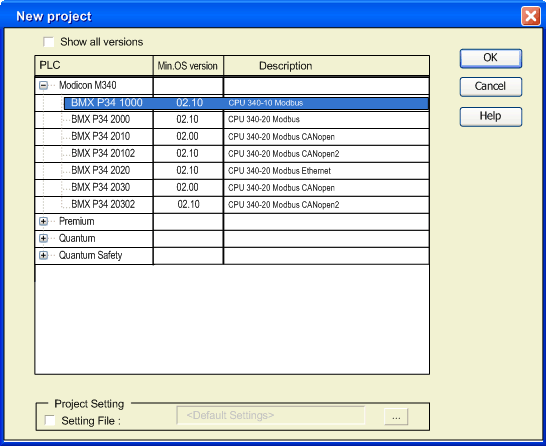Click the Min.OS version column header

click(x=188, y=66)
